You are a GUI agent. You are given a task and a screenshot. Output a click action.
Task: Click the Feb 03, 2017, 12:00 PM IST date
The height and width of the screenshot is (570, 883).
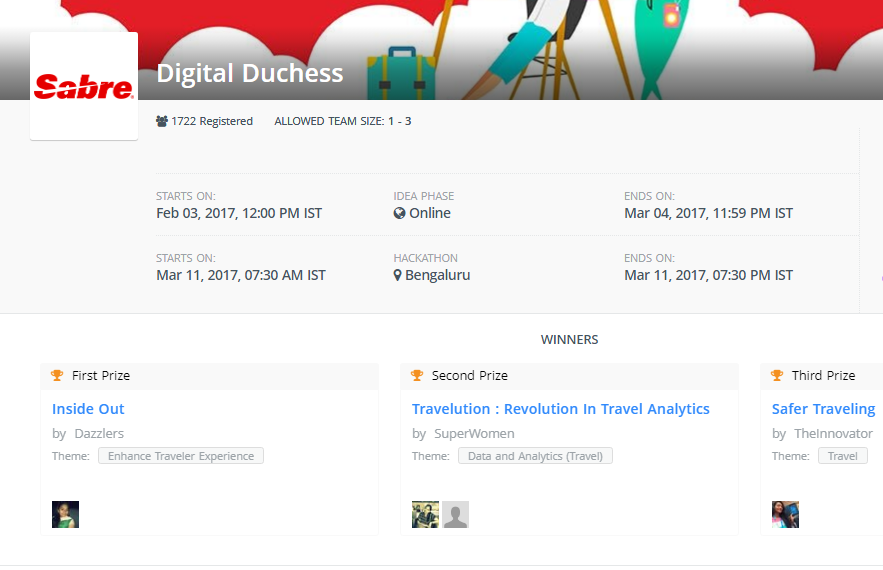239,213
